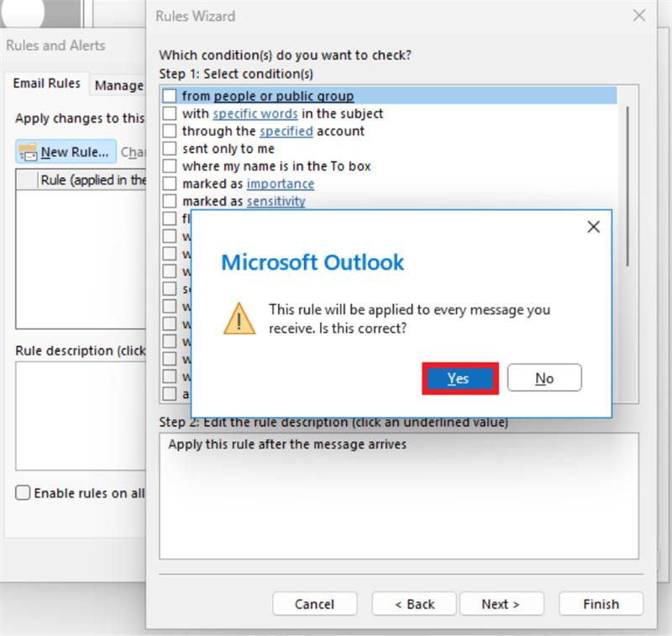Viewport: 672px width, 636px height.
Task: Click the Next button in Rules Wizard
Action: 501,603
